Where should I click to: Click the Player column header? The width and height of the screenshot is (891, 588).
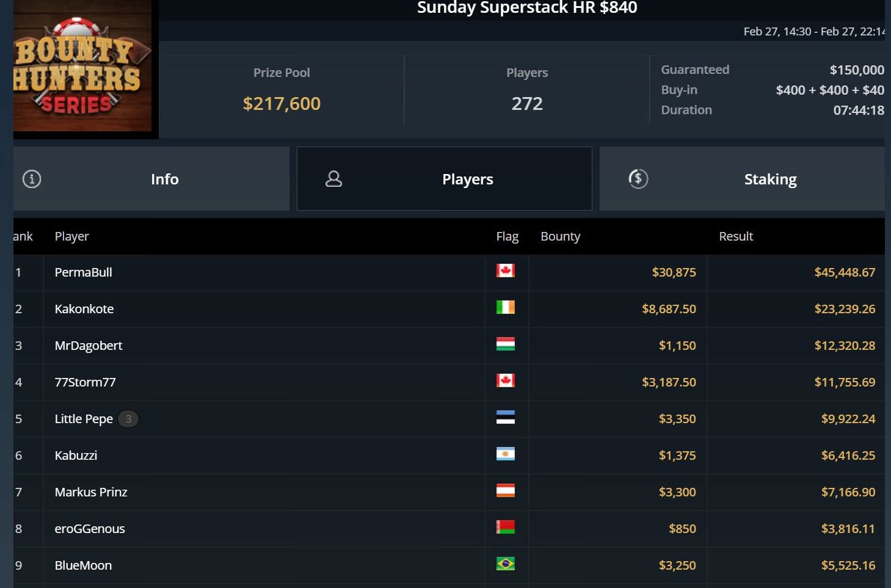pos(71,236)
